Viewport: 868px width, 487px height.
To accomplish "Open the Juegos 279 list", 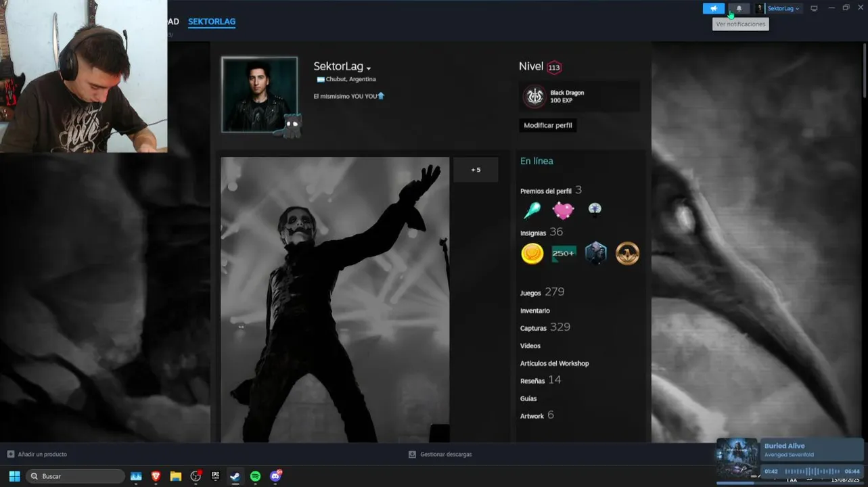I will 542,292.
